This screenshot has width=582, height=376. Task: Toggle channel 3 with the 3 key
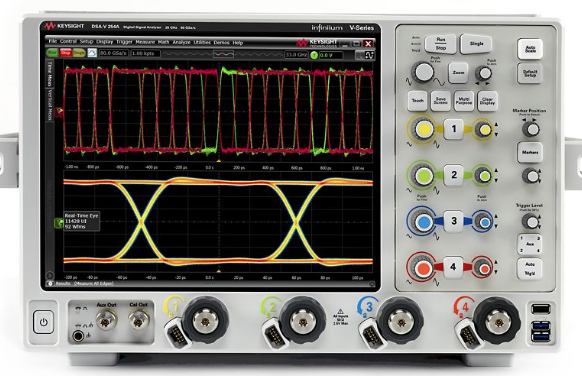click(x=454, y=221)
